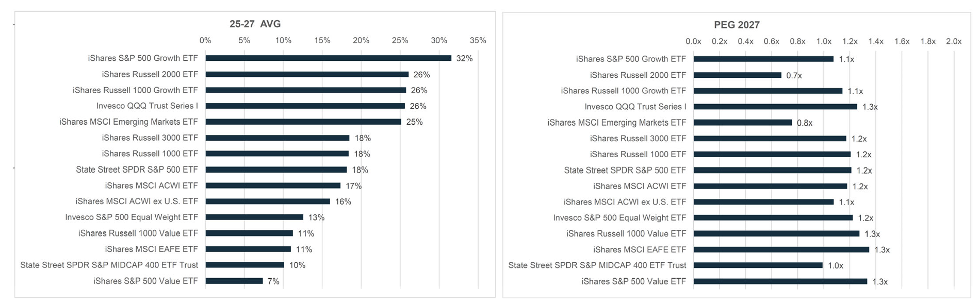Click the 35% axis tick label
This screenshot has width=980, height=304.
point(478,40)
